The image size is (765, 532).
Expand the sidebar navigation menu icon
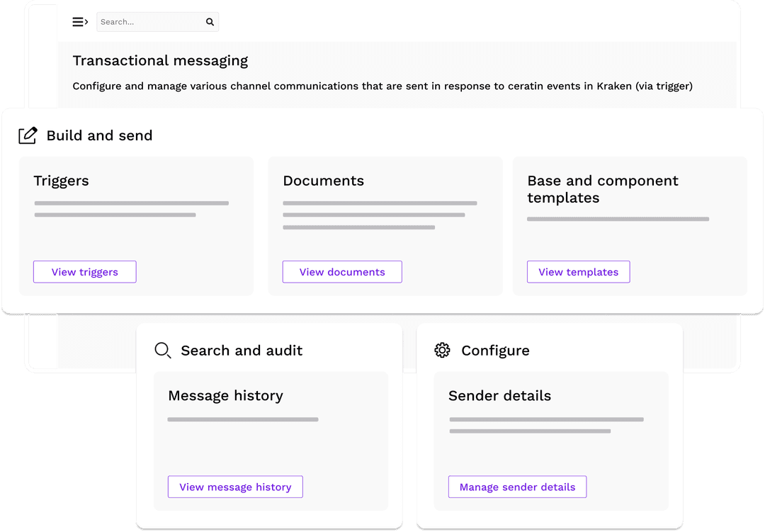pos(80,22)
